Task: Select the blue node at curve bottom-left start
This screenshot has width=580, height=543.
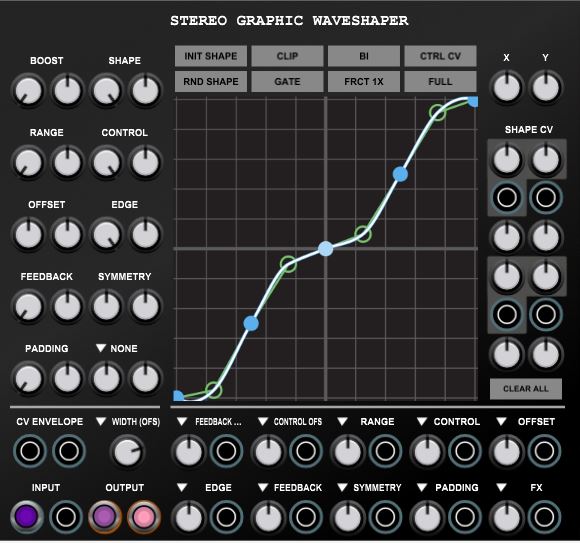Action: click(x=178, y=396)
